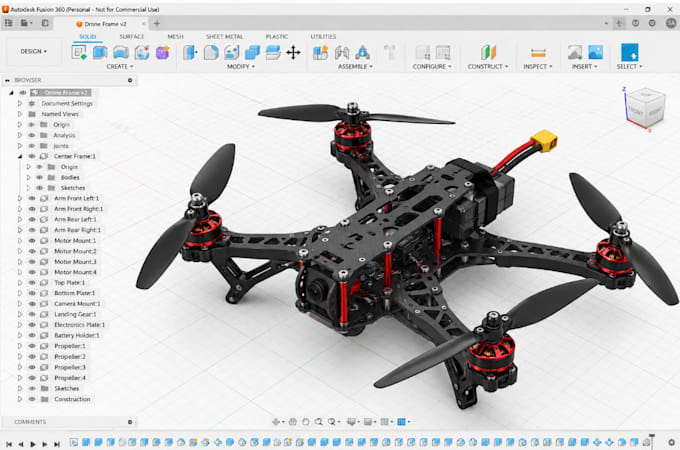This screenshot has width=680, height=450.
Task: Click the New Component icon
Action: pyautogui.click(x=320, y=52)
